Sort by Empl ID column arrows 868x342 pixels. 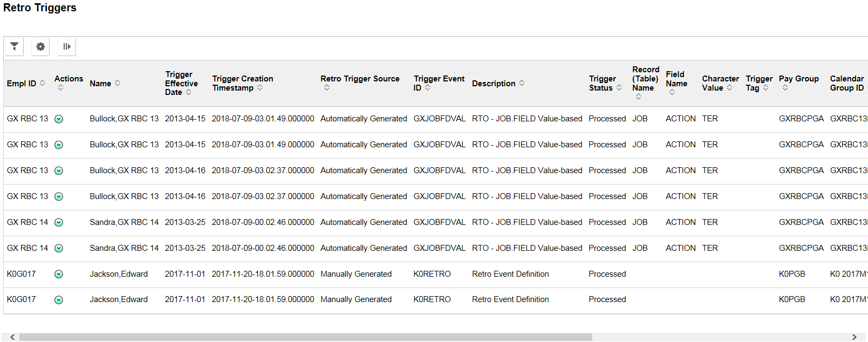pyautogui.click(x=43, y=83)
